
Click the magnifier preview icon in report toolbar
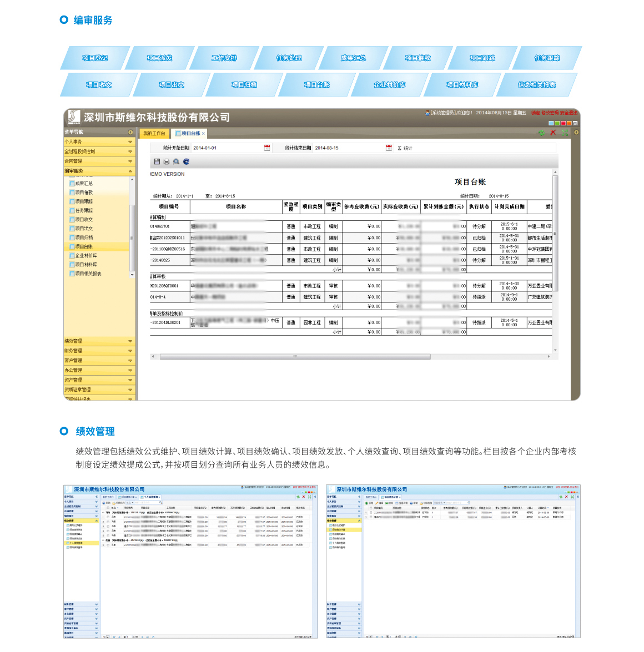(177, 161)
